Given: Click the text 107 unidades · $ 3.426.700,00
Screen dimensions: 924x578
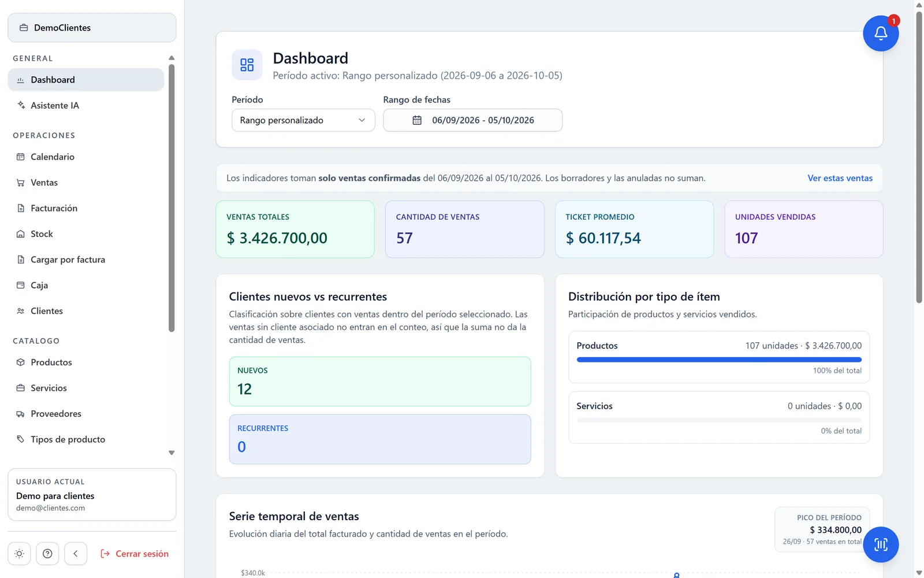Looking at the screenshot, I should coord(803,346).
